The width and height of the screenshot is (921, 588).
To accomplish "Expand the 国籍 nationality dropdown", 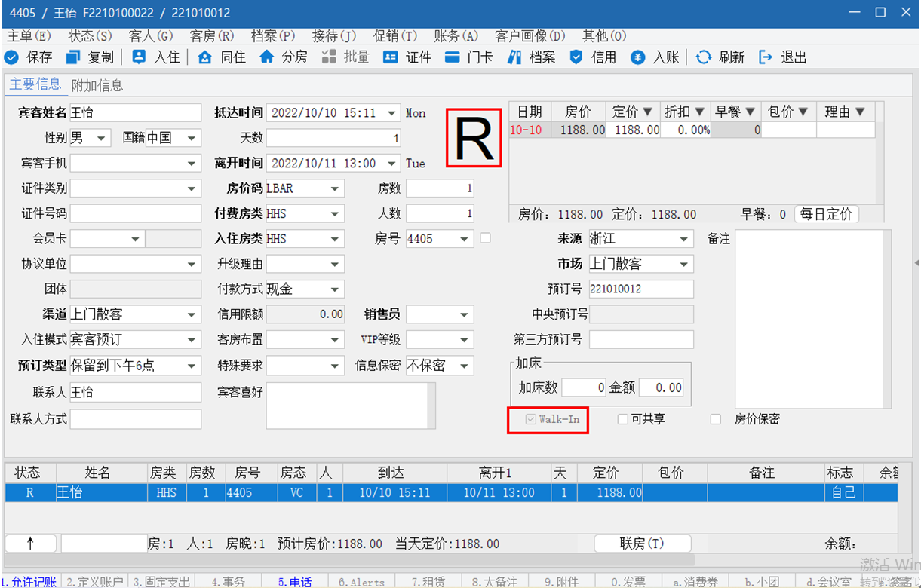I will tap(192, 138).
